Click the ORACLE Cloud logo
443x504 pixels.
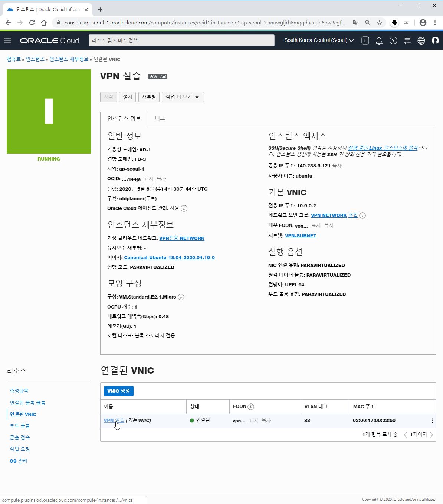tap(49, 40)
